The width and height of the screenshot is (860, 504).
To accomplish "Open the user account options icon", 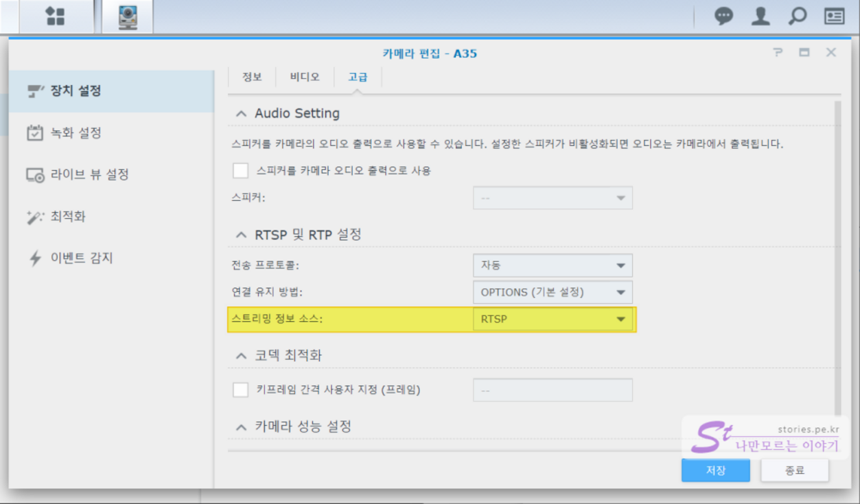I will click(x=760, y=16).
